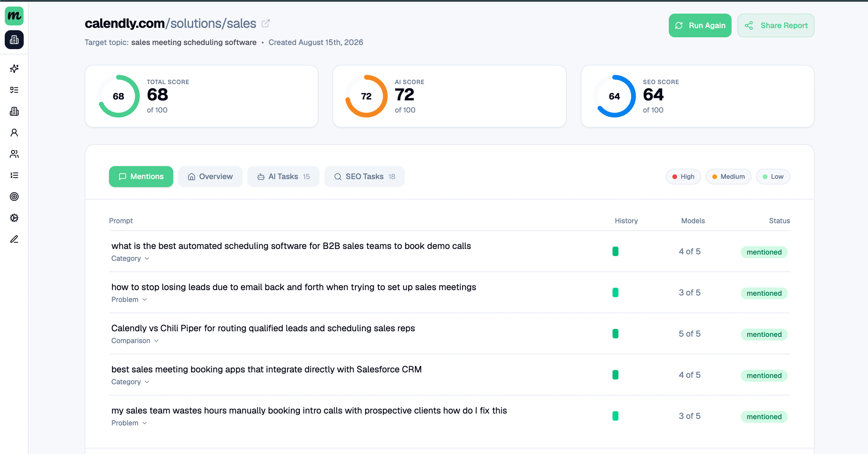Viewport: 868px width, 454px height.
Task: Open the sparkle AI icon in sidebar
Action: click(14, 69)
